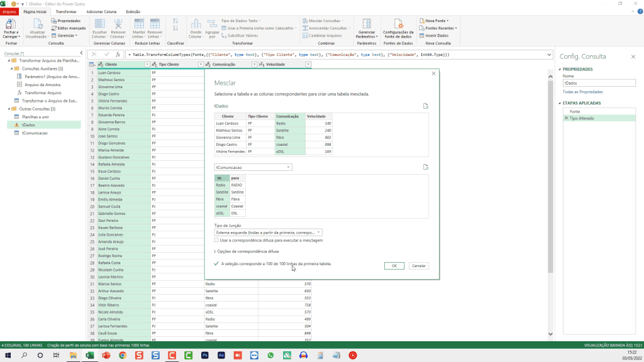Switch to the Transformar ribbon tab
This screenshot has width=644, height=362.
[x=66, y=11]
